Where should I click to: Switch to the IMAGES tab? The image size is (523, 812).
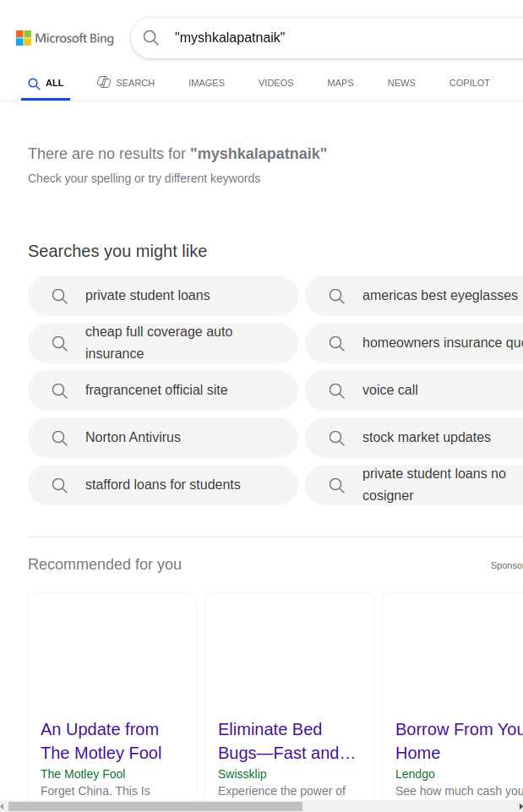coord(206,83)
